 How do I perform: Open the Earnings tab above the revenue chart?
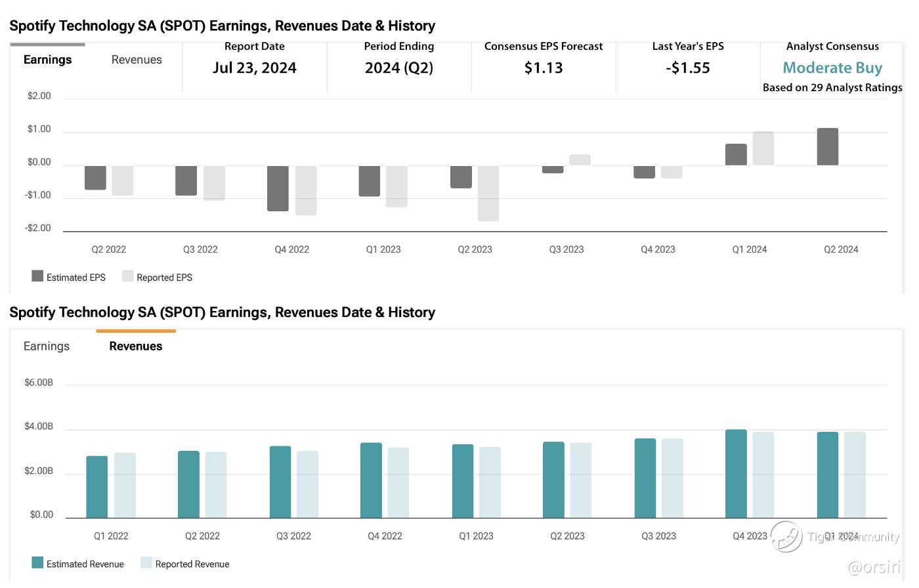point(46,346)
